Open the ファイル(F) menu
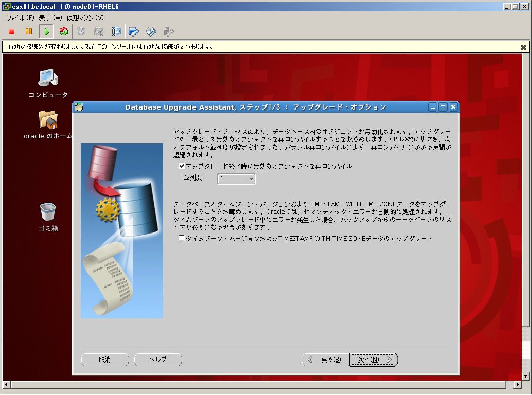This screenshot has height=395, width=532. 21,17
